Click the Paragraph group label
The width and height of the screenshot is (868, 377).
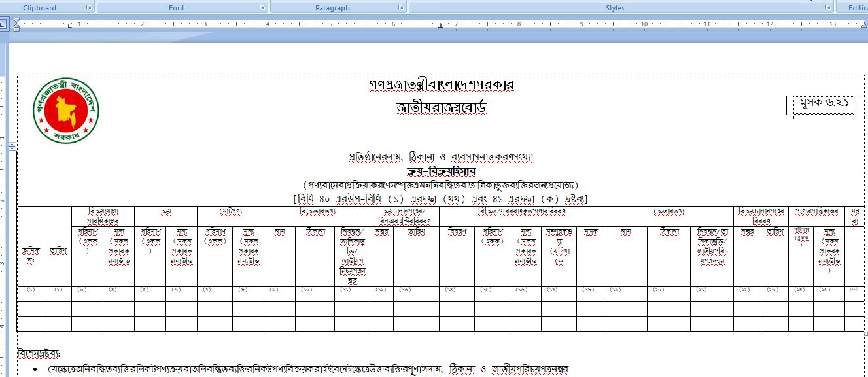pos(333,8)
